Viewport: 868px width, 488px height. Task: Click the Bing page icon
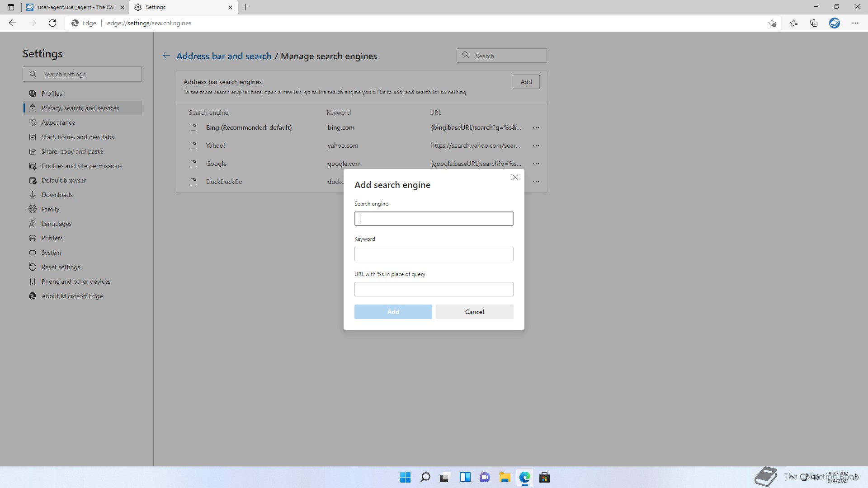tap(193, 127)
